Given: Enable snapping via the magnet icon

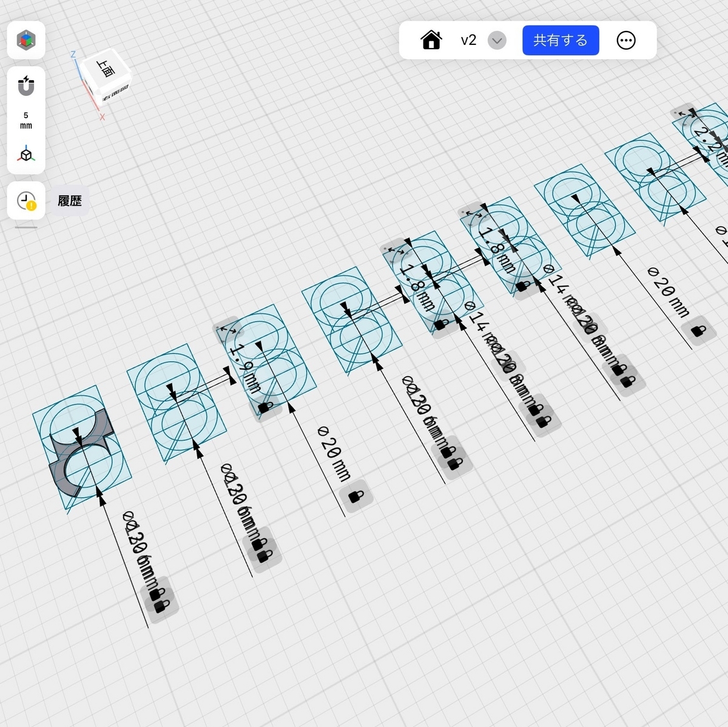Looking at the screenshot, I should (26, 86).
